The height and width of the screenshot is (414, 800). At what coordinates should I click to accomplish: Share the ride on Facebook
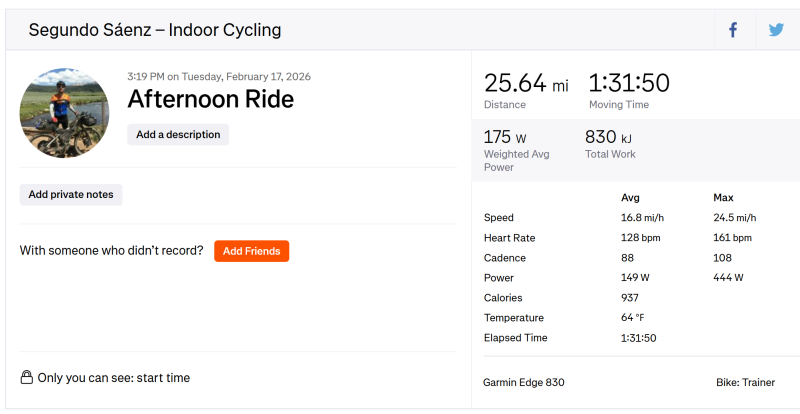click(733, 30)
